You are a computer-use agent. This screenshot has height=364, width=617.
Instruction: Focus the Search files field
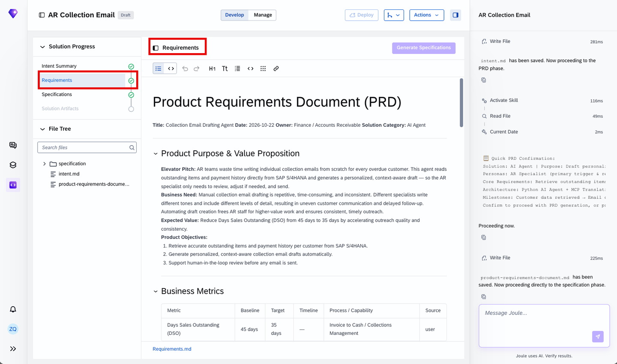(87, 147)
